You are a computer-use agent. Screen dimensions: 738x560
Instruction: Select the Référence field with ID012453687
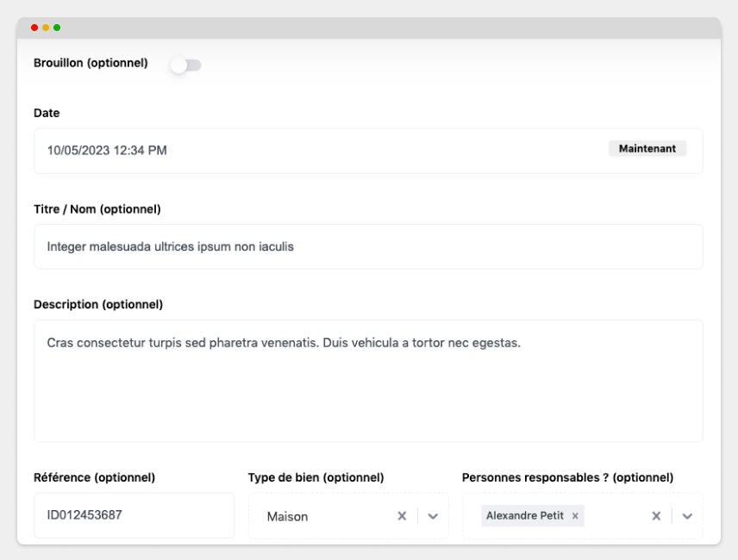pos(134,515)
